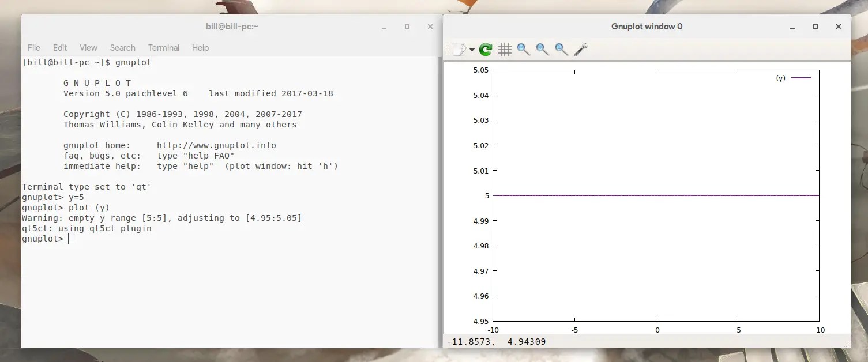Image resolution: width=868 pixels, height=362 pixels.
Task: Open the File menu in terminal
Action: point(33,48)
